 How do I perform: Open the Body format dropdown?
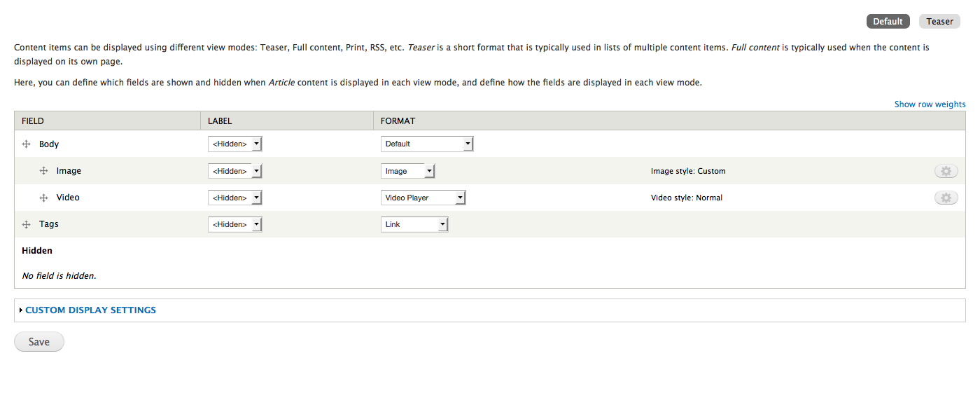click(x=427, y=144)
